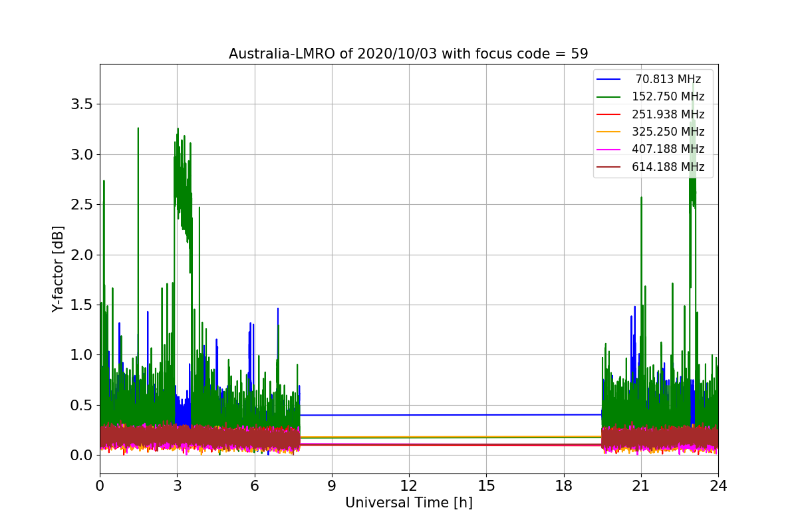The width and height of the screenshot is (798, 532).
Task: Click the blue line sample in legend
Action: point(608,79)
